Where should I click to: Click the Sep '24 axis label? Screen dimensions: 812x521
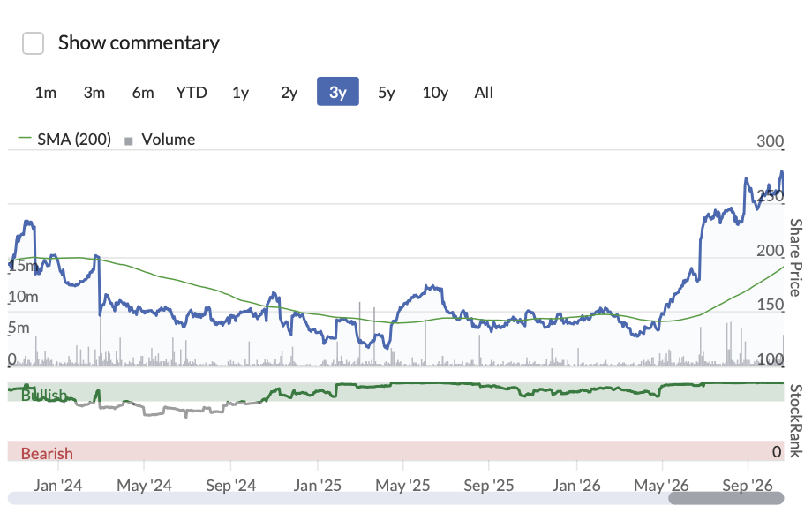pos(231,486)
